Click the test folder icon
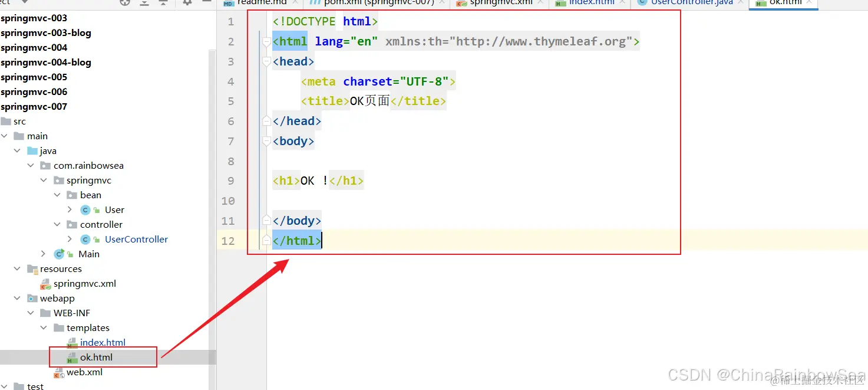The height and width of the screenshot is (390, 868). (x=19, y=386)
